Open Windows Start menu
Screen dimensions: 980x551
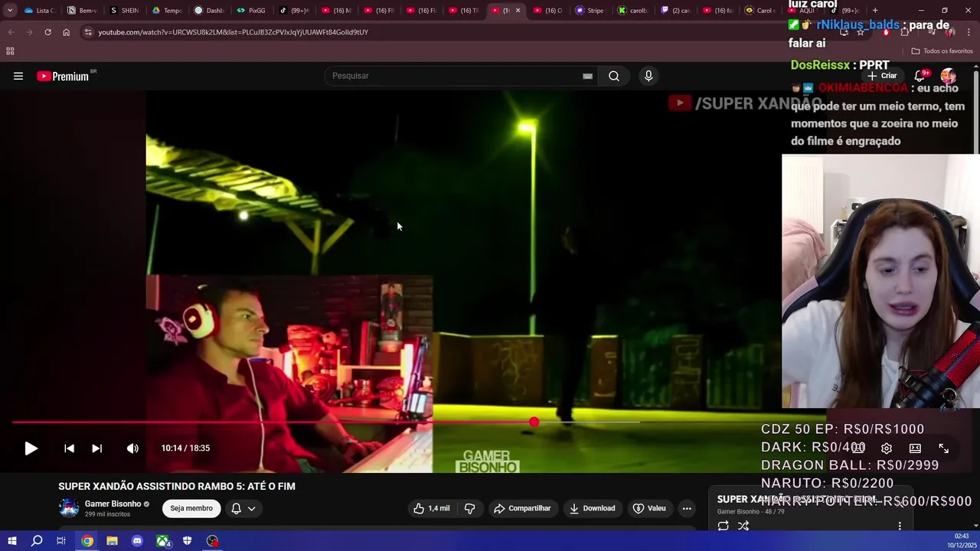(x=12, y=541)
